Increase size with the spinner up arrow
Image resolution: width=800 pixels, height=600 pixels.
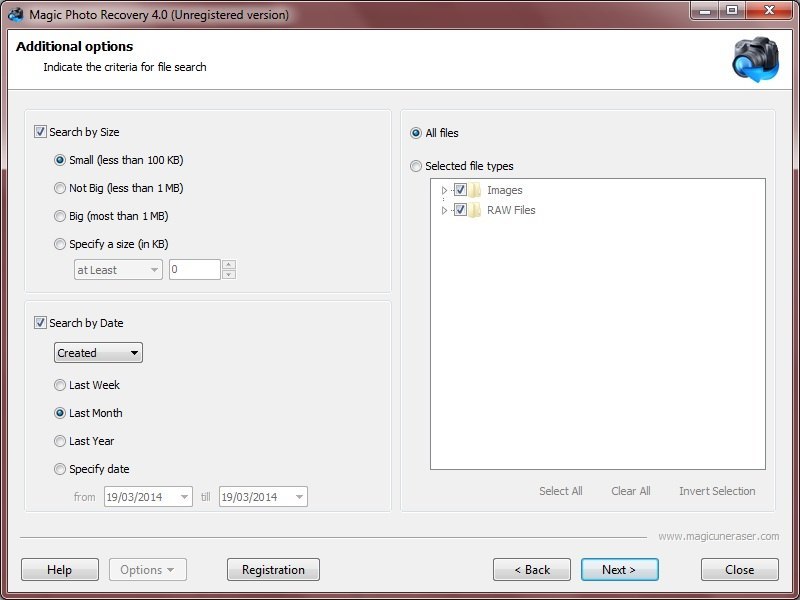[229, 265]
